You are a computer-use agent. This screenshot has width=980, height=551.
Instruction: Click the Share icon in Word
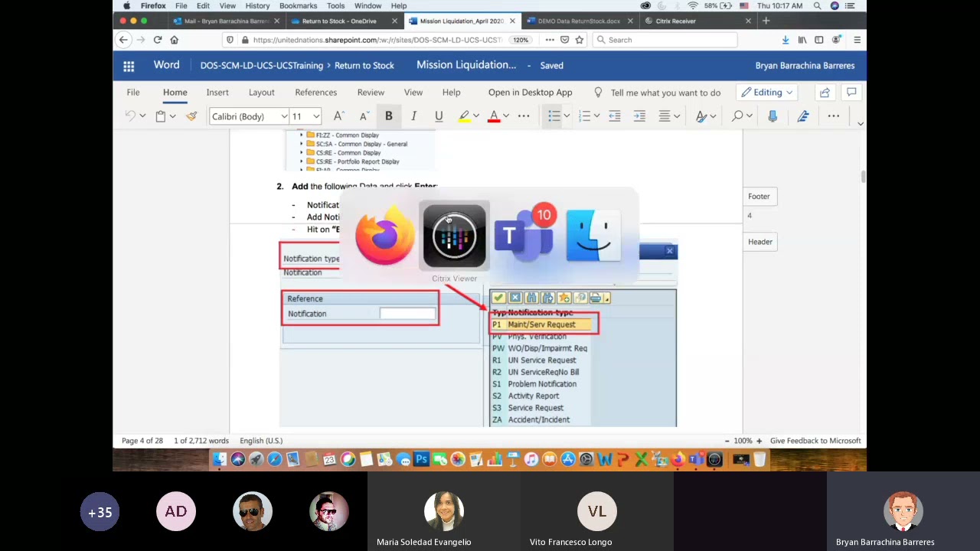coord(825,93)
